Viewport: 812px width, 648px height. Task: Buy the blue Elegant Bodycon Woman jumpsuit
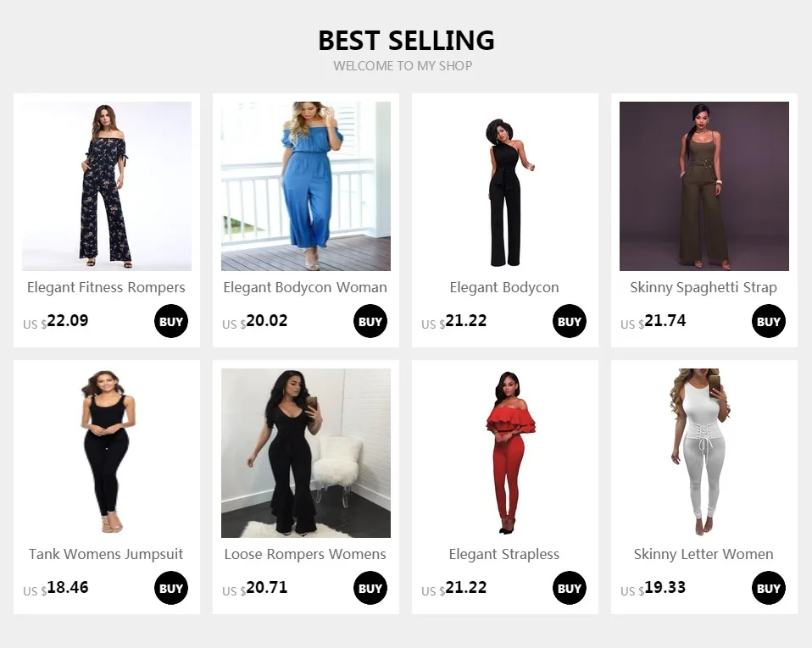coord(370,321)
